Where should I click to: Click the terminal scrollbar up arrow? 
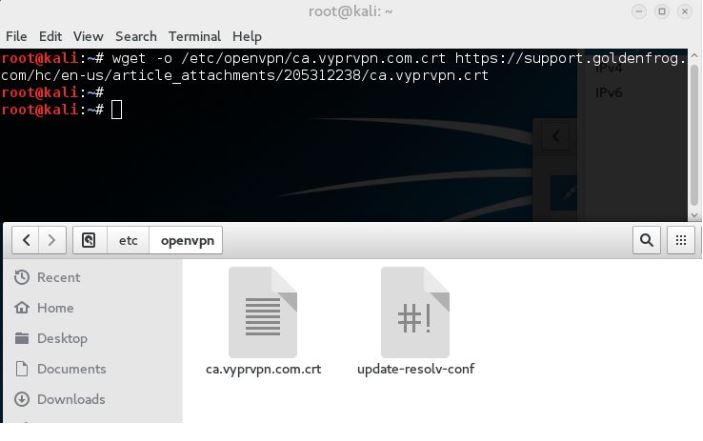(694, 56)
